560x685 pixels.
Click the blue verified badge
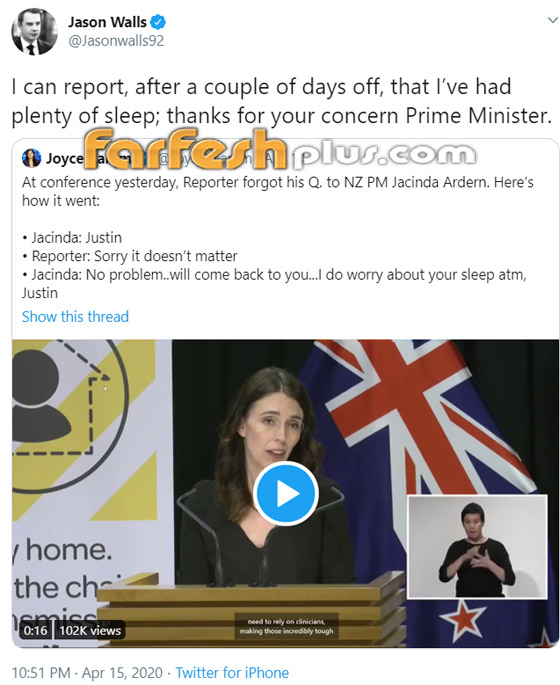point(158,21)
